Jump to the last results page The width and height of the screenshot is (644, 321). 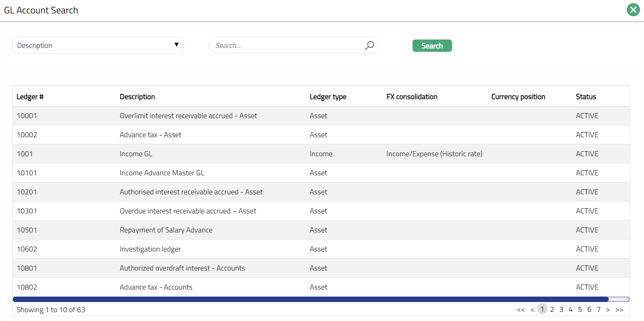[x=619, y=310]
